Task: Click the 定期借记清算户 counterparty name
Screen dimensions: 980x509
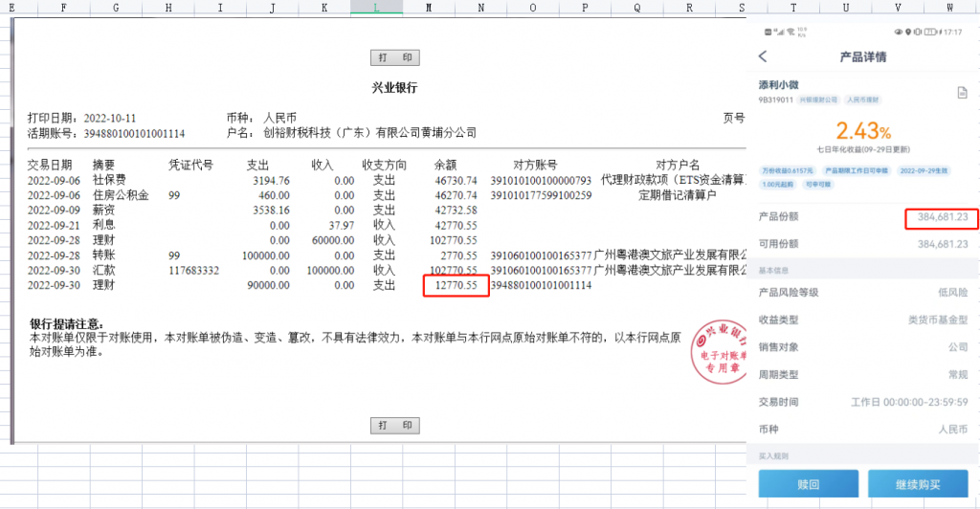Action: 677,195
